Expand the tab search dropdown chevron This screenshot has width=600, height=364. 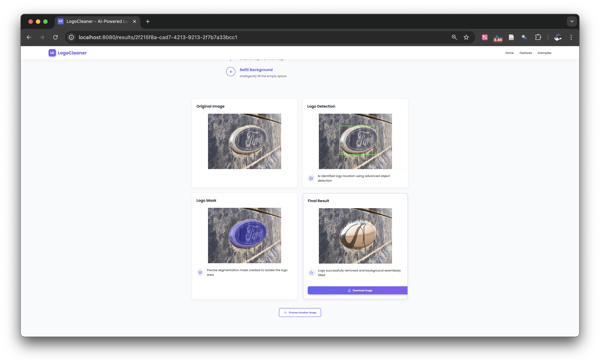572,21
